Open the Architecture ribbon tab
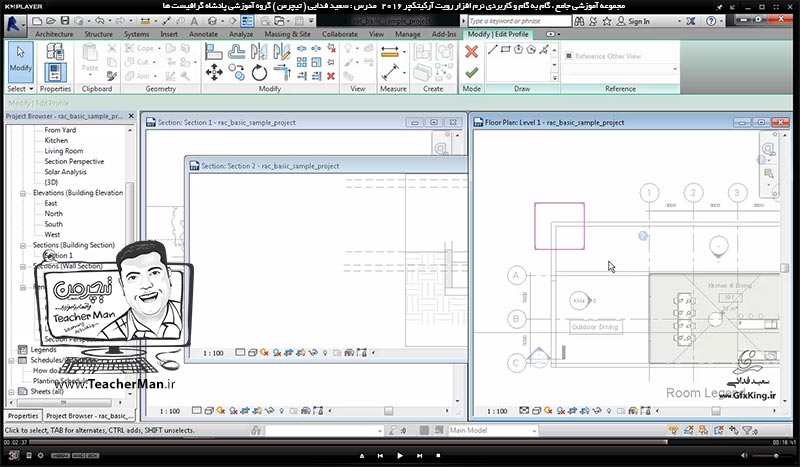 pos(54,34)
